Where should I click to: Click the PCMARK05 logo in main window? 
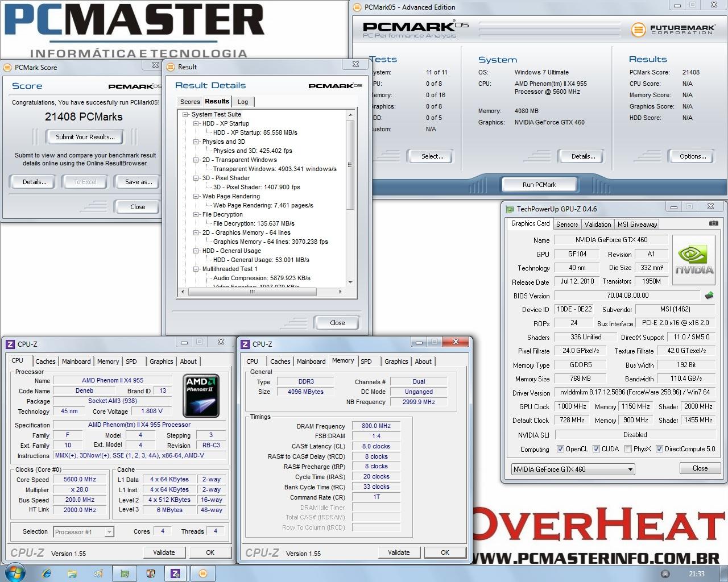(416, 29)
